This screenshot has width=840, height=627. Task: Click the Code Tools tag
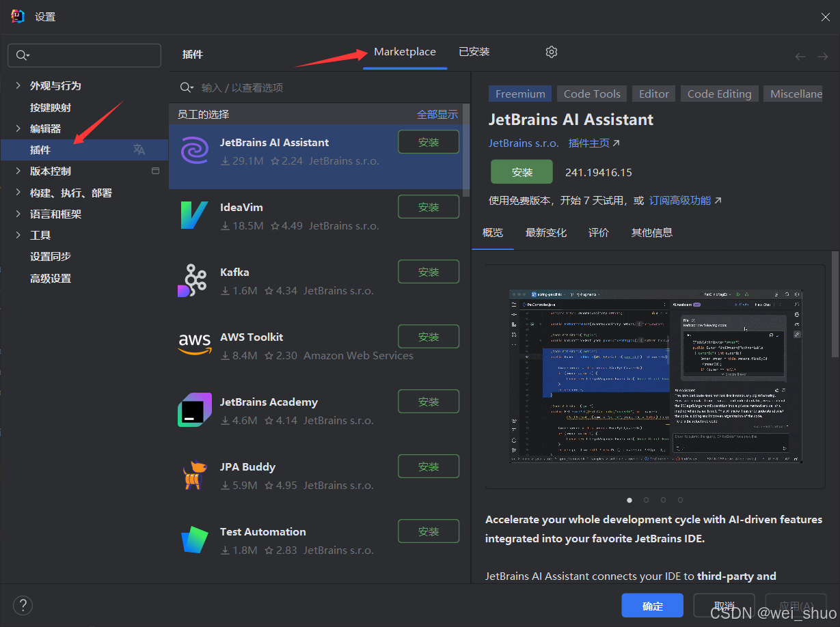tap(592, 94)
